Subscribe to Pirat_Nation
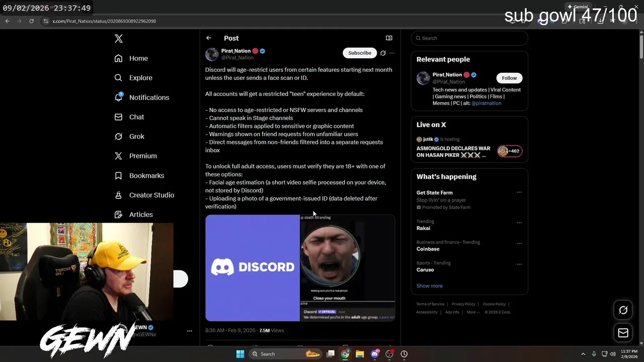The height and width of the screenshot is (362, 644). [x=360, y=53]
